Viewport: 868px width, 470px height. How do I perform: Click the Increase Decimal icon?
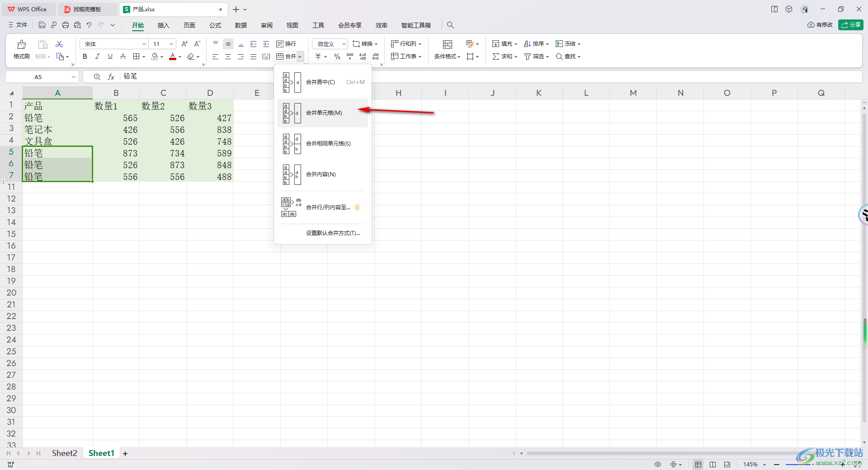(x=363, y=56)
